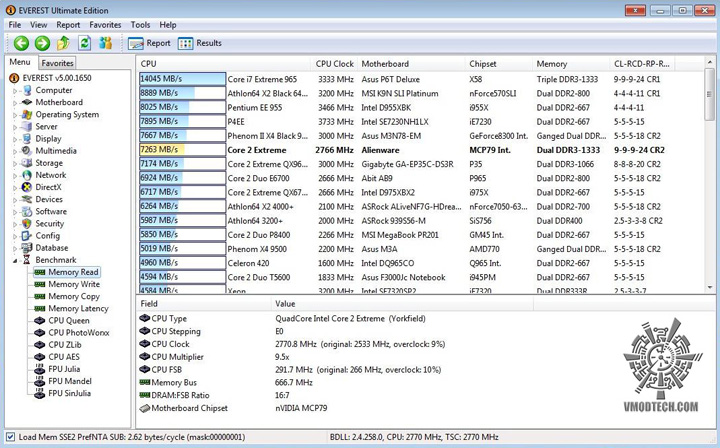Switch to the Menu tab
This screenshot has width=720, height=448.
20,62
